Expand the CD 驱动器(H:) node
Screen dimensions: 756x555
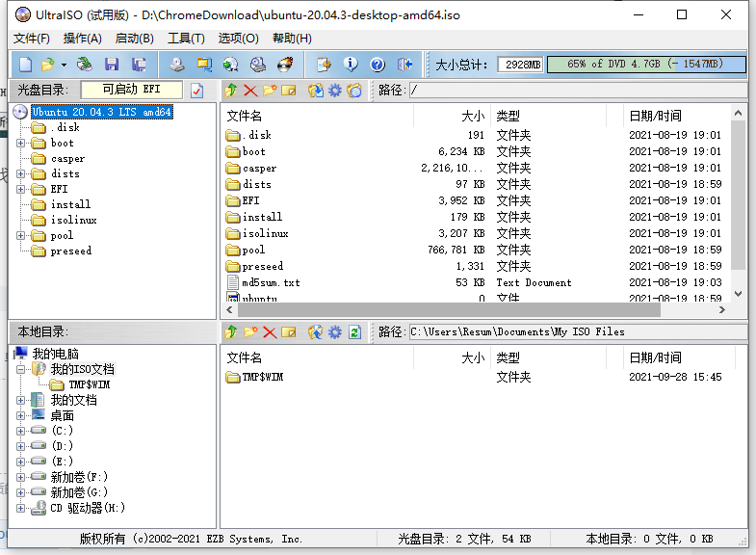point(20,508)
